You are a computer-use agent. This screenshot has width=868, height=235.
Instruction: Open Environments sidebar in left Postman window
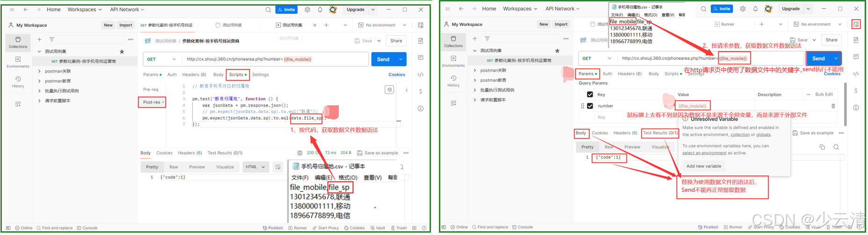coord(18,62)
